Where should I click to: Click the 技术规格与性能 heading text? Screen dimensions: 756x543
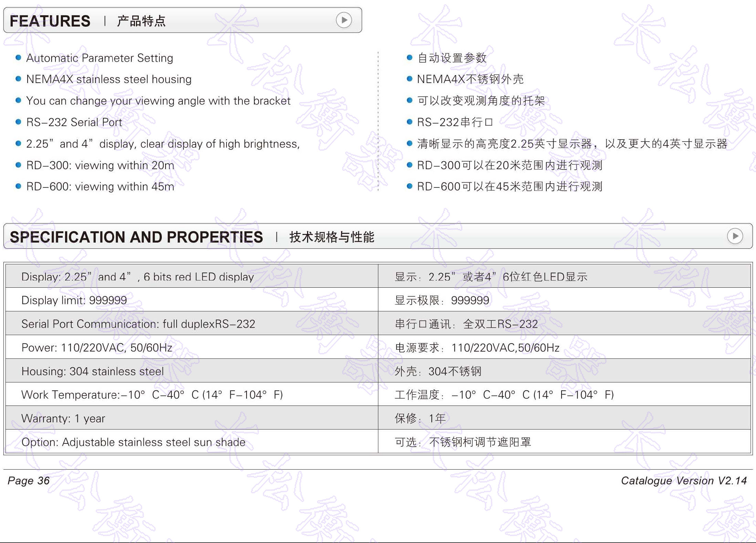click(332, 237)
